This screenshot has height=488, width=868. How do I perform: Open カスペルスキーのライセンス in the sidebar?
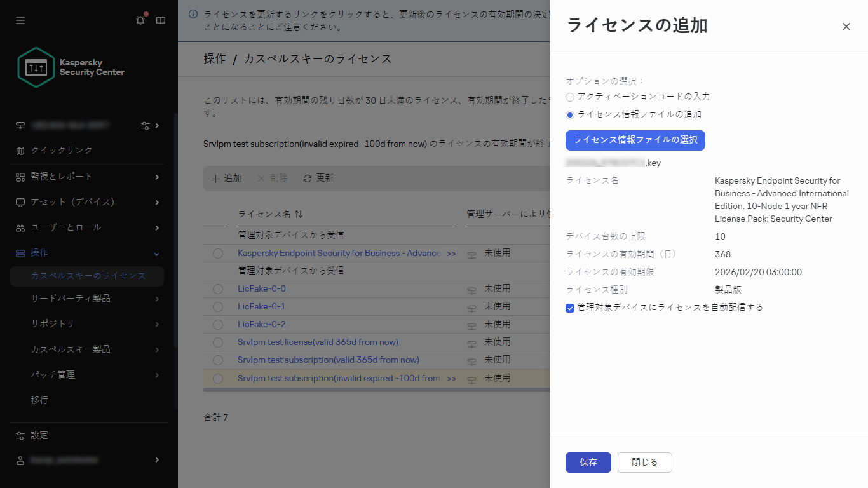[x=89, y=276]
